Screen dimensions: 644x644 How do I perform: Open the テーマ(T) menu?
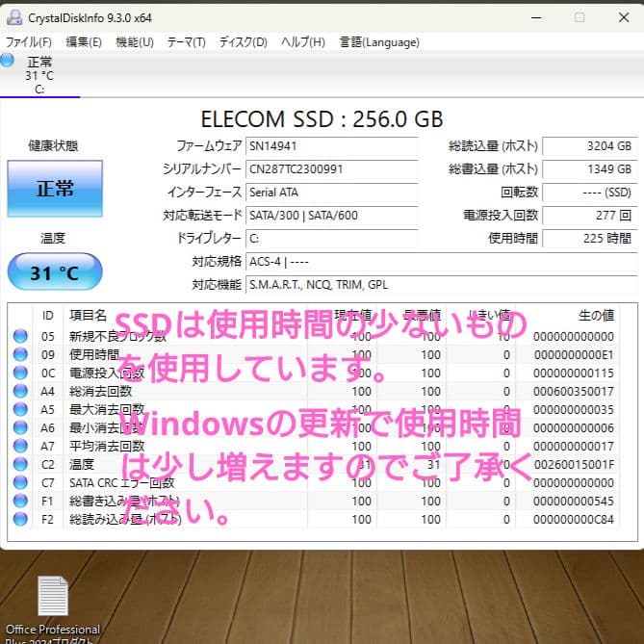187,42
